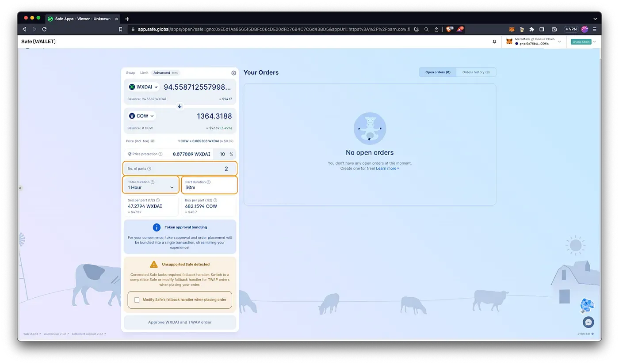Select the Open orders (0) tab
619x364 pixels.
point(438,72)
